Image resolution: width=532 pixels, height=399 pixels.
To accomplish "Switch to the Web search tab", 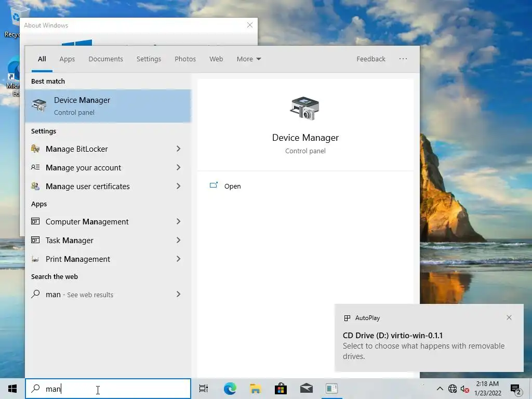I will pyautogui.click(x=216, y=59).
